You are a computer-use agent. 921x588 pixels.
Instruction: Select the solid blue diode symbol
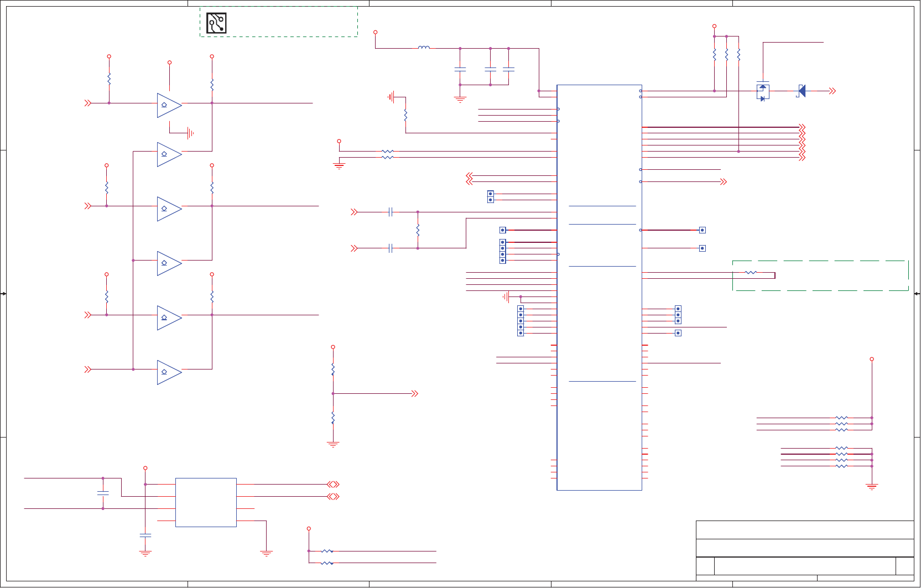802,91
